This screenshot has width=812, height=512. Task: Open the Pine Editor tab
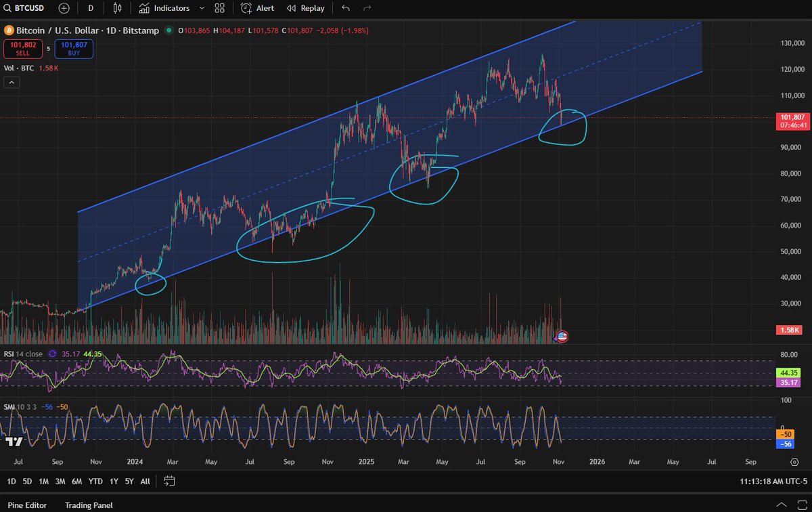26,505
